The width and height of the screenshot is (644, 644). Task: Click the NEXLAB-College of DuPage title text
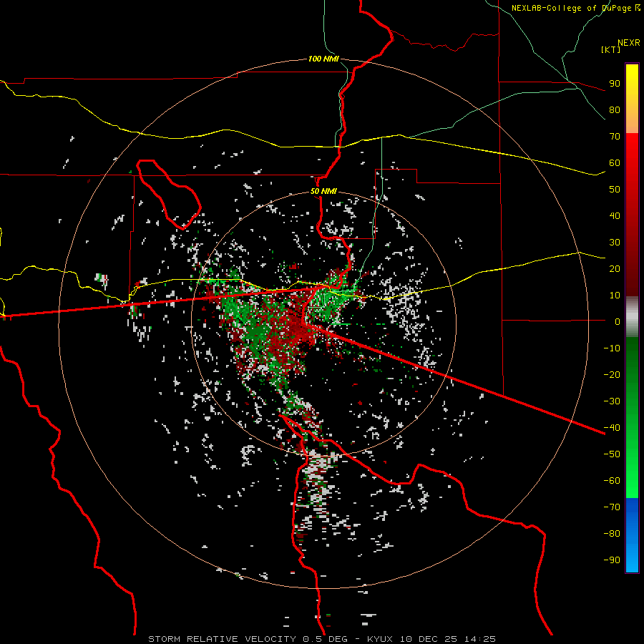[x=575, y=8]
